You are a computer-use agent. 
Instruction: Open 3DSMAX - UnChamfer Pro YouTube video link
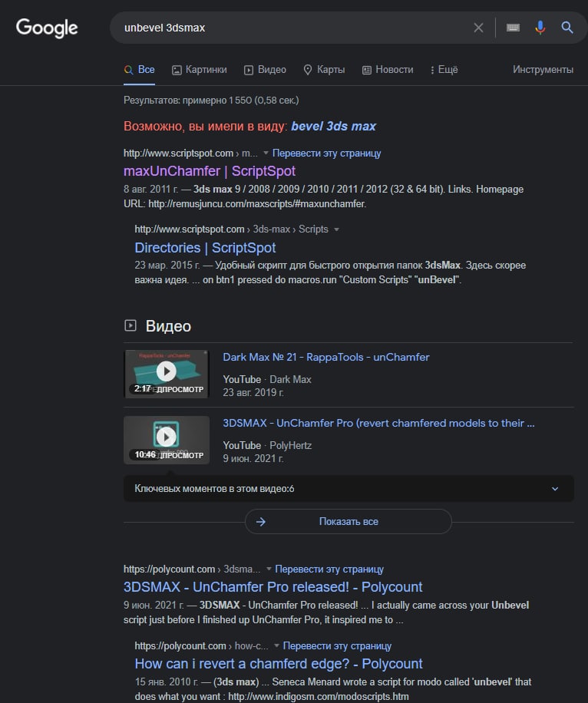[378, 423]
